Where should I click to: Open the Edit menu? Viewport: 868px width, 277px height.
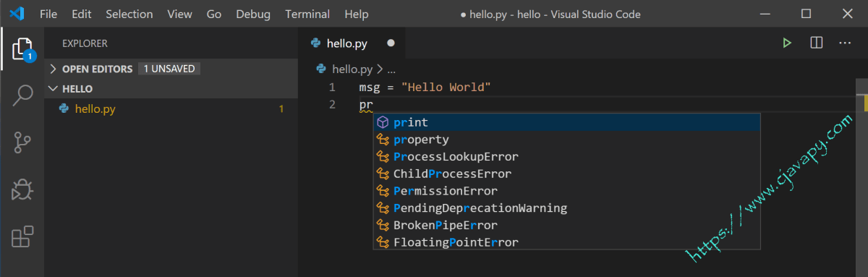pyautogui.click(x=82, y=14)
